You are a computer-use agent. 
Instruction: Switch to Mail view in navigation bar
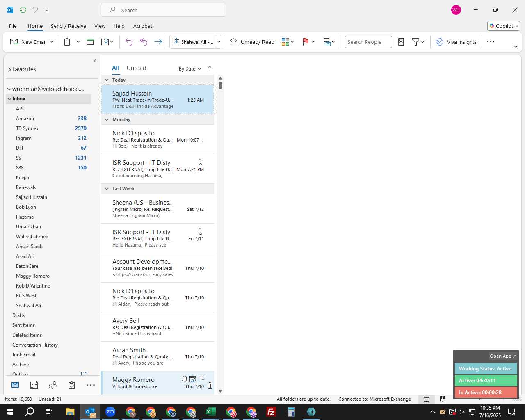15,385
